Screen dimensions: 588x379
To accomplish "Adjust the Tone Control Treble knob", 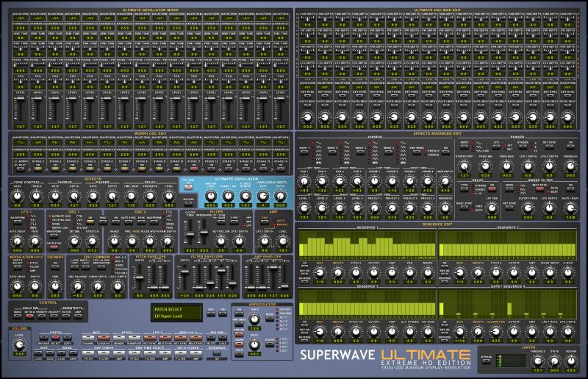I will 36,196.
